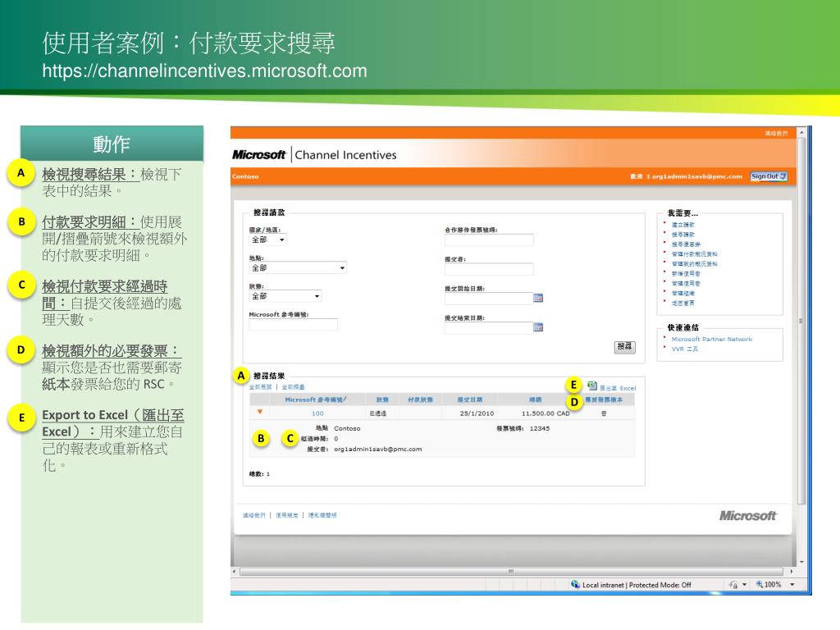This screenshot has height=630, width=840.
Task: Click the footer contact us link
Action: point(254,515)
